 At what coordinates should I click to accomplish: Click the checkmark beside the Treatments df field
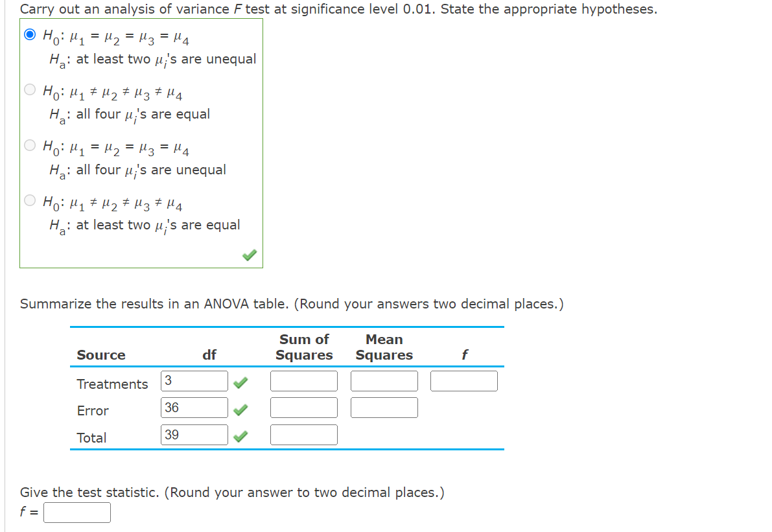point(240,381)
